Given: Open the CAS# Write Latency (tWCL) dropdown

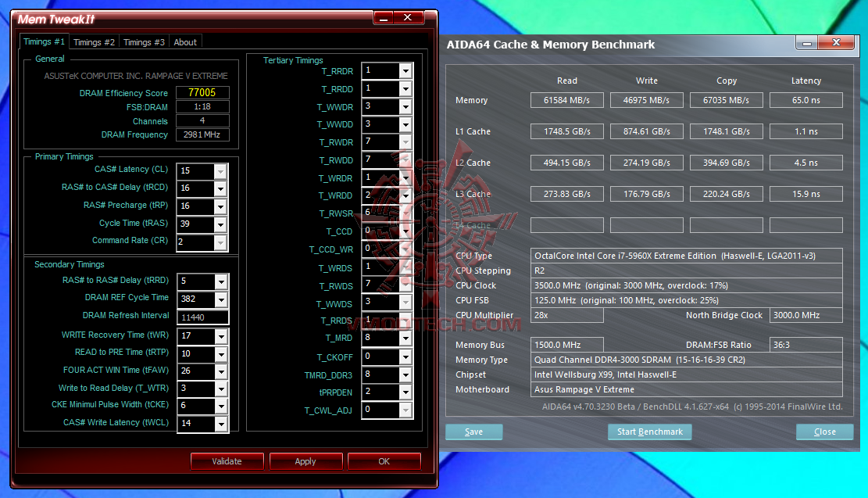Looking at the screenshot, I should [221, 424].
